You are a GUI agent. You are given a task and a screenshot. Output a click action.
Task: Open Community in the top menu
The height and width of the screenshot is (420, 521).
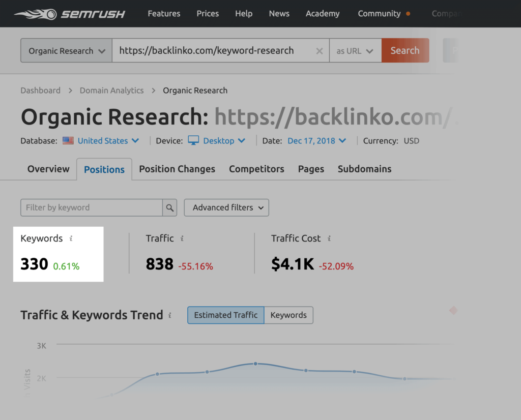click(379, 14)
